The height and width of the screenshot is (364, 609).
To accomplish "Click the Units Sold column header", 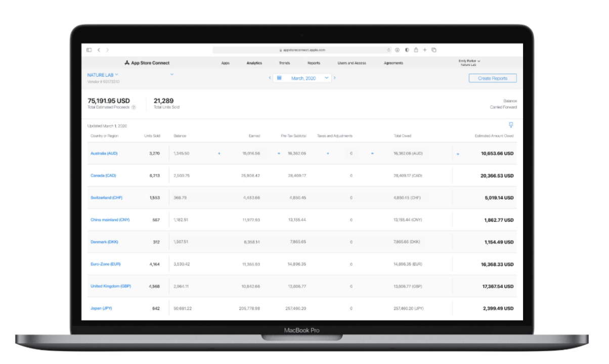I will click(x=152, y=136).
